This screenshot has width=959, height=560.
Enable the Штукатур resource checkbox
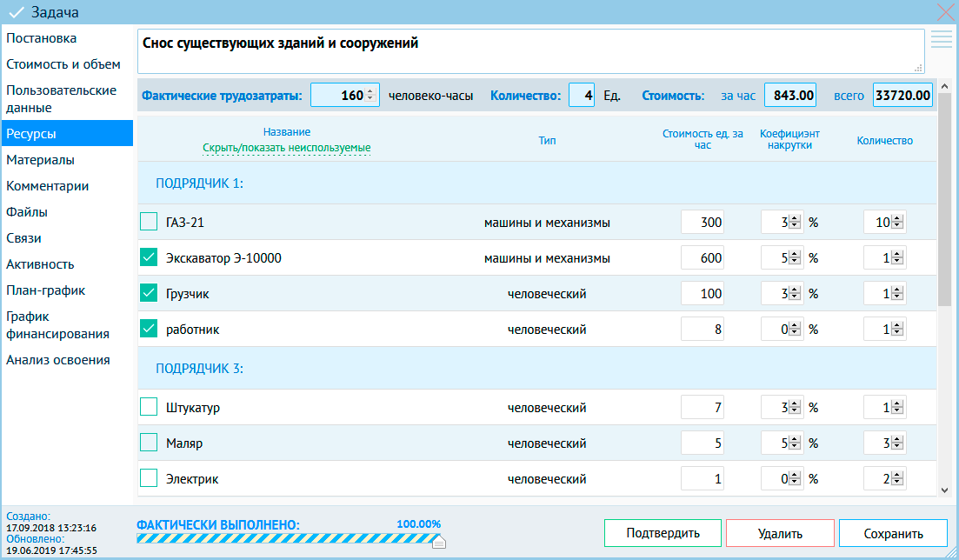[149, 406]
